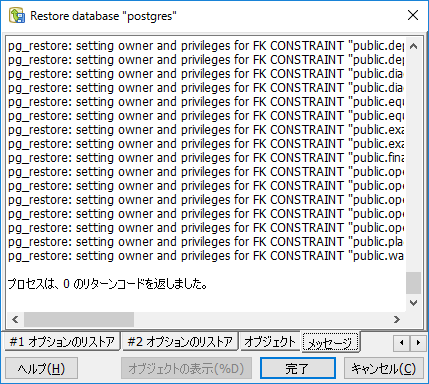Click the vertical scrollbar thumb
Viewport: 429px width, 384px height.
coord(414,283)
